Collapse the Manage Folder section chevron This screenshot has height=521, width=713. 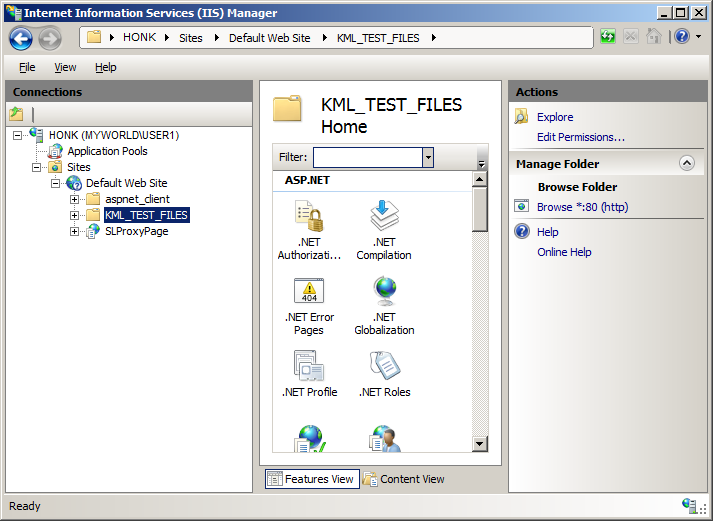(687, 163)
